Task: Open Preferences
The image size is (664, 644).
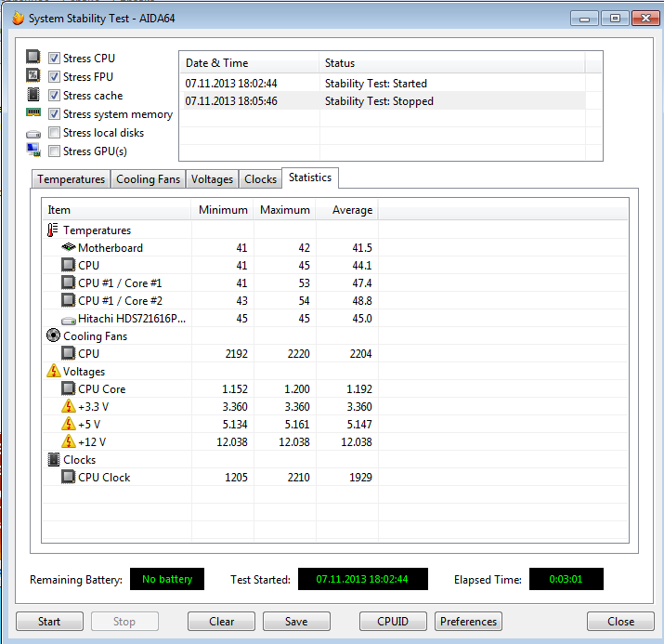Action: (468, 621)
